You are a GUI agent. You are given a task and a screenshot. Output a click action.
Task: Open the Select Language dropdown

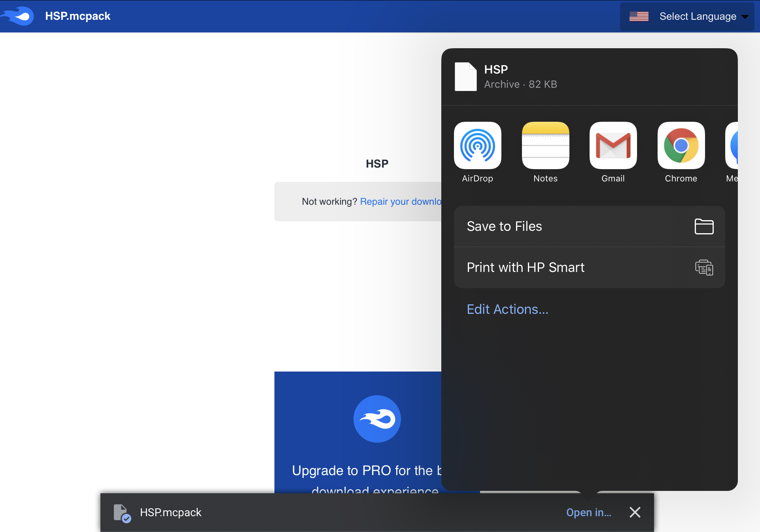pos(687,16)
